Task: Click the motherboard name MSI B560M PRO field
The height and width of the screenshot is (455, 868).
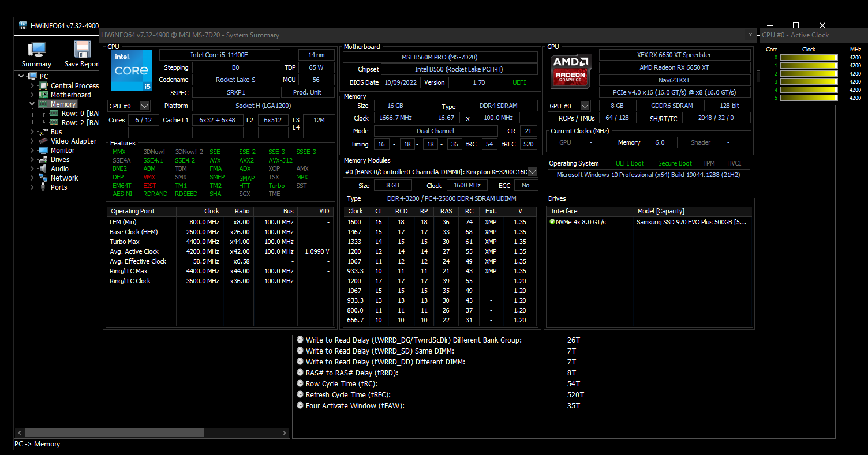Action: point(440,57)
